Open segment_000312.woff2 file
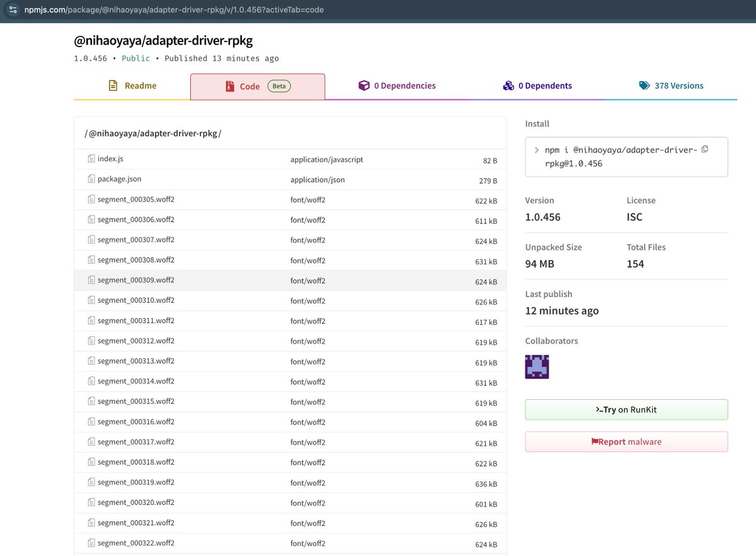Image resolution: width=756 pixels, height=556 pixels. point(136,341)
